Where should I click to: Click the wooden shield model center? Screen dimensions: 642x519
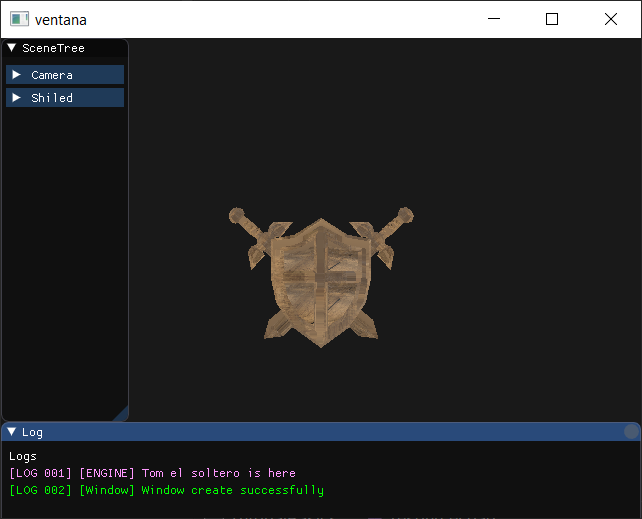(x=319, y=273)
